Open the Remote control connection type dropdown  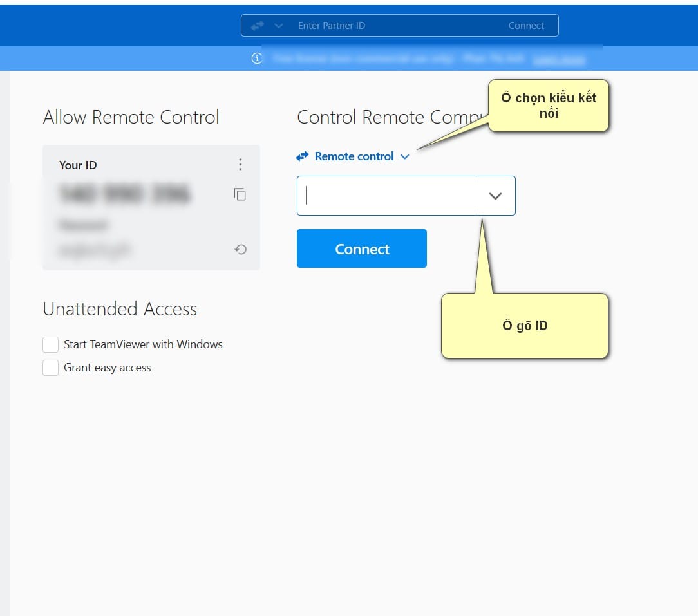point(353,156)
